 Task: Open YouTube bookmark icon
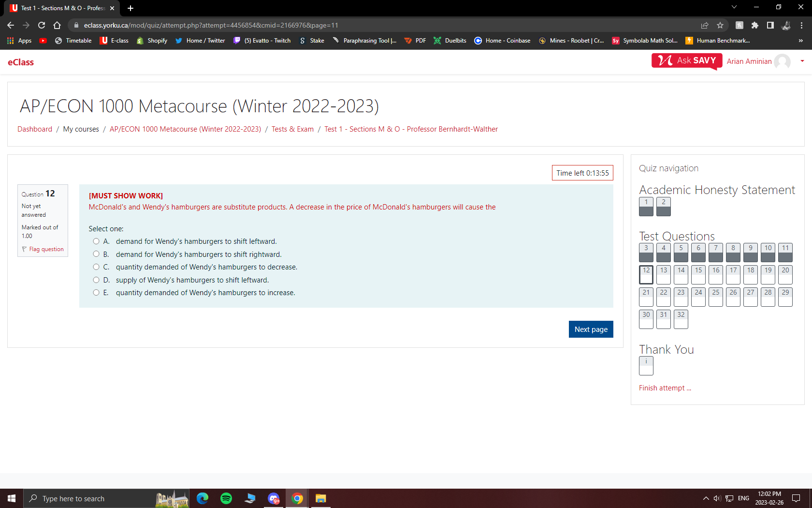(43, 41)
